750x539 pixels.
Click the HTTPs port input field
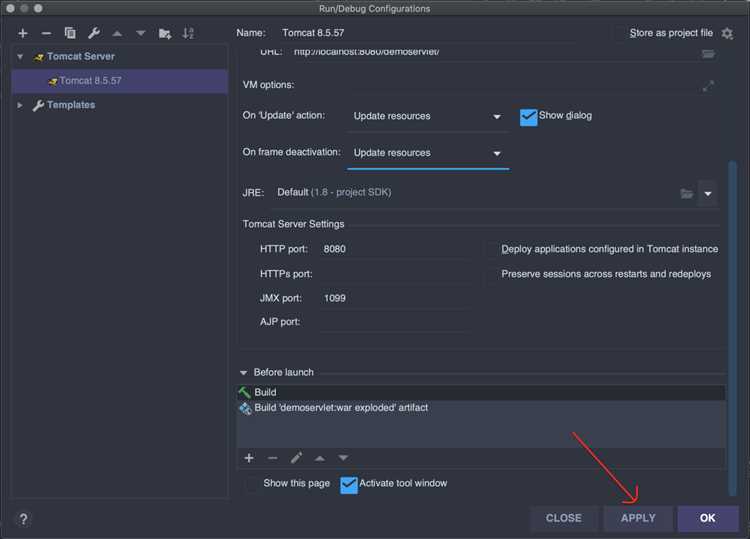pyautogui.click(x=394, y=275)
